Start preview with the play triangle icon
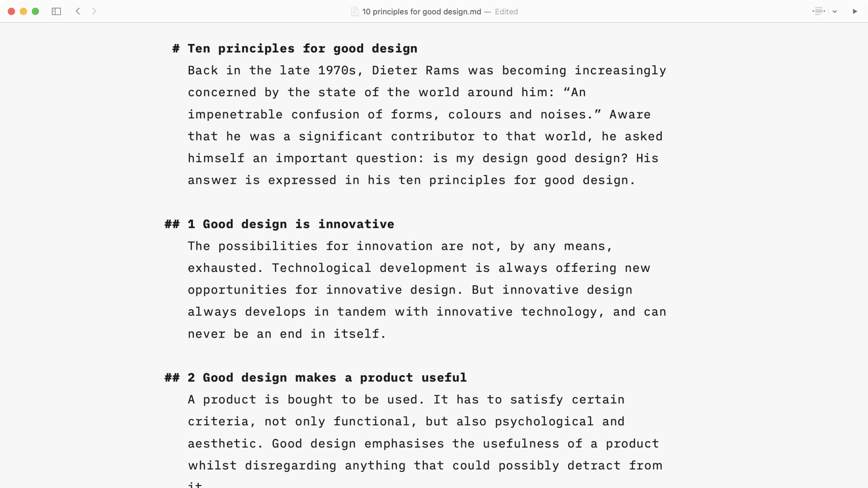Viewport: 868px width, 488px height. (855, 11)
